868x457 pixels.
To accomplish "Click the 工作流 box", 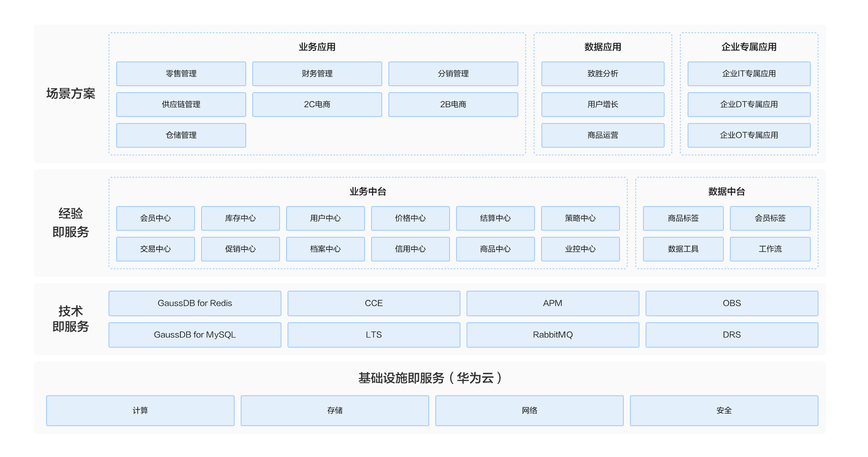I will (770, 249).
